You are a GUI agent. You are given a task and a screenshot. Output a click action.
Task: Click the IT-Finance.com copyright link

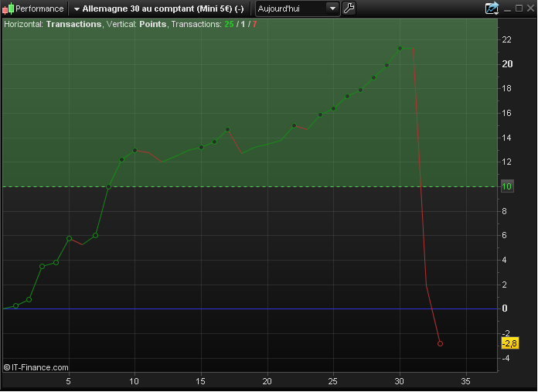coord(36,367)
